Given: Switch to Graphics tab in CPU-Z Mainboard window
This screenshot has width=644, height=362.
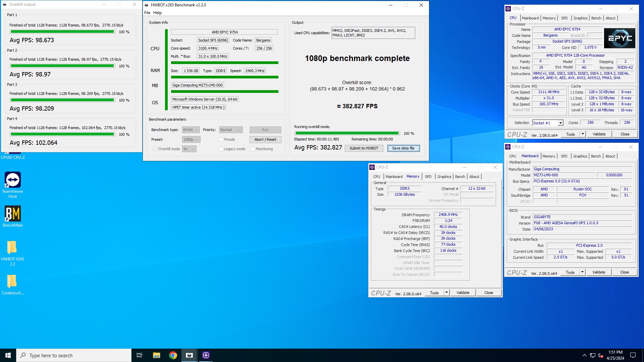Looking at the screenshot, I should click(580, 156).
